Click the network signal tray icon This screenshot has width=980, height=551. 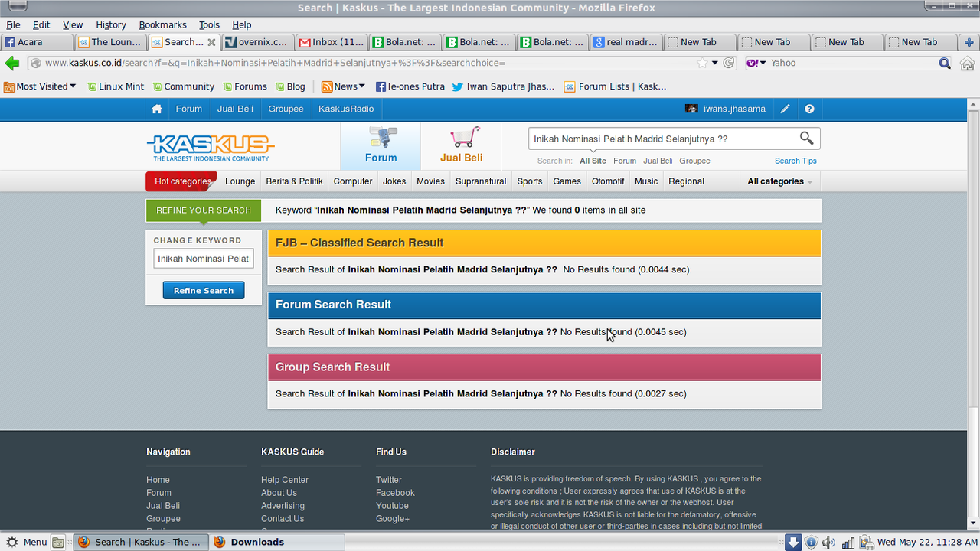point(848,542)
